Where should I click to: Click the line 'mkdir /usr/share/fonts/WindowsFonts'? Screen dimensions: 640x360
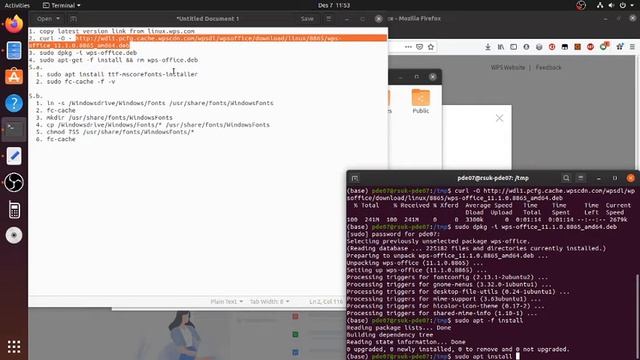pos(109,118)
